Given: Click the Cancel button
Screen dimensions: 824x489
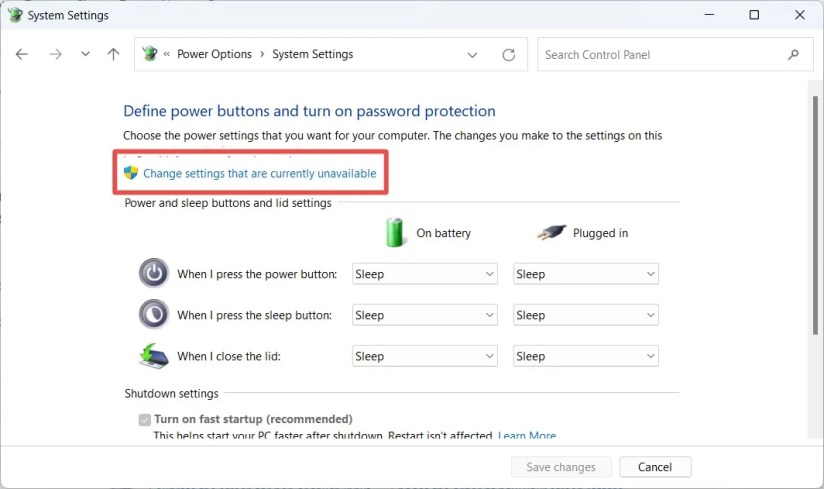Looking at the screenshot, I should 655,467.
